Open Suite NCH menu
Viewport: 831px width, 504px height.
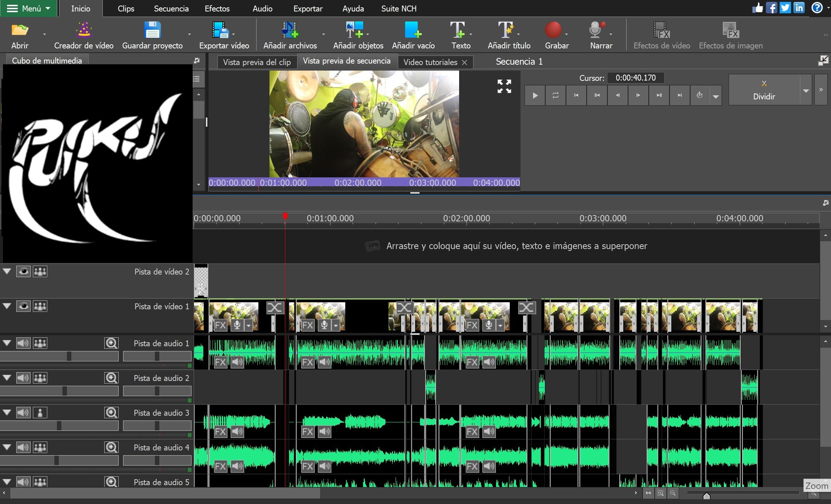pos(399,8)
